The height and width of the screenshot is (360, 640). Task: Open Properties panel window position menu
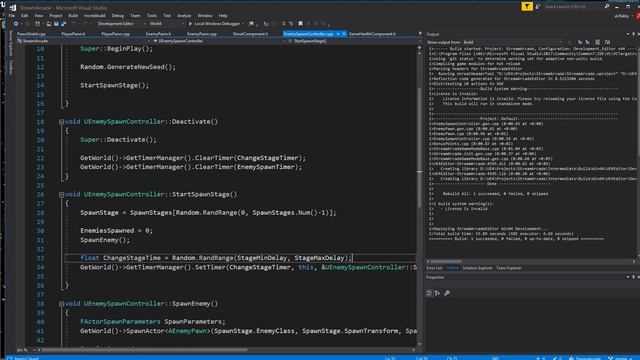point(628,277)
